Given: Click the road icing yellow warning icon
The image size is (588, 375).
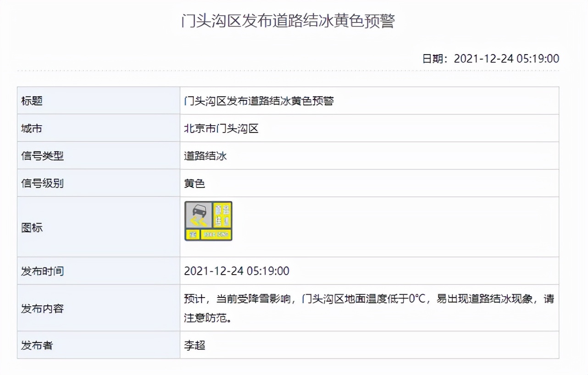Looking at the screenshot, I should tap(208, 221).
